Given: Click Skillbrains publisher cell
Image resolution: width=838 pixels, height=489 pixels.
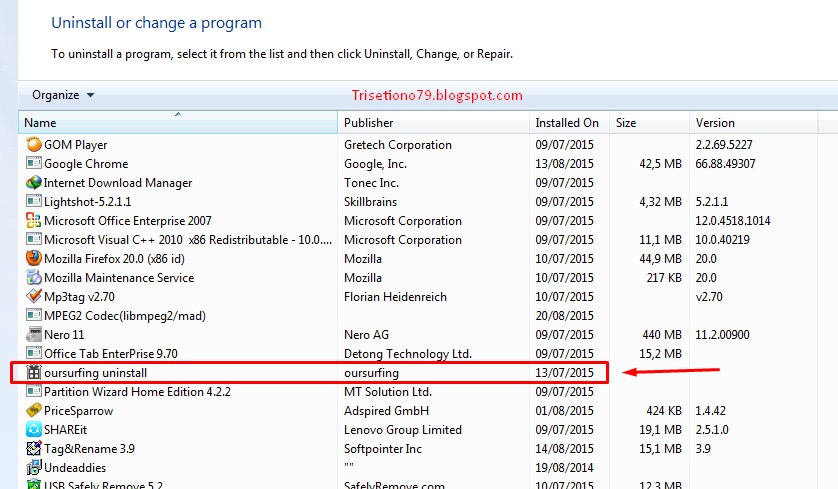Looking at the screenshot, I should 370,201.
